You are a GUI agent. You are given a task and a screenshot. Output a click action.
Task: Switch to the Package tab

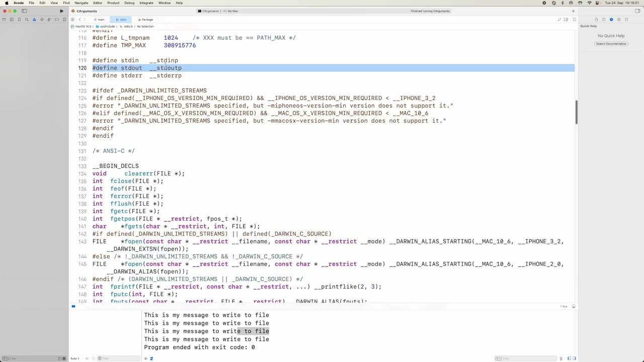pyautogui.click(x=145, y=20)
